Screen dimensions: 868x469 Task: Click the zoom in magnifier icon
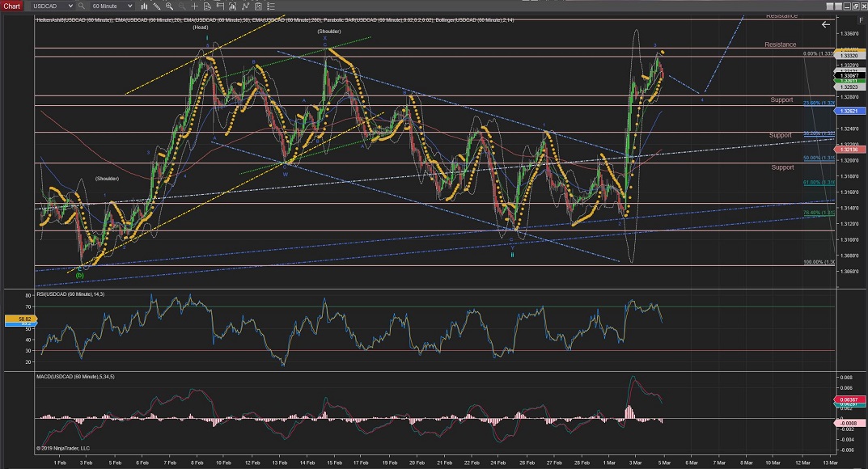tap(169, 6)
